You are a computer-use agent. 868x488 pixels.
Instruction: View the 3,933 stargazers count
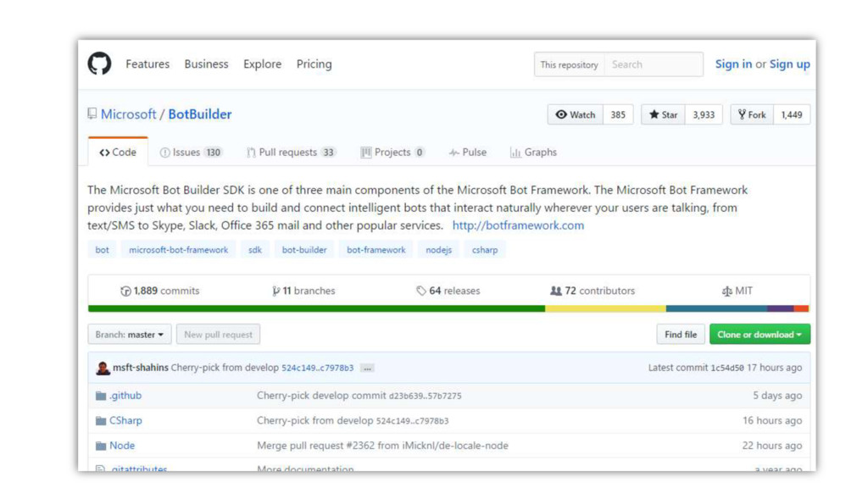pos(704,114)
